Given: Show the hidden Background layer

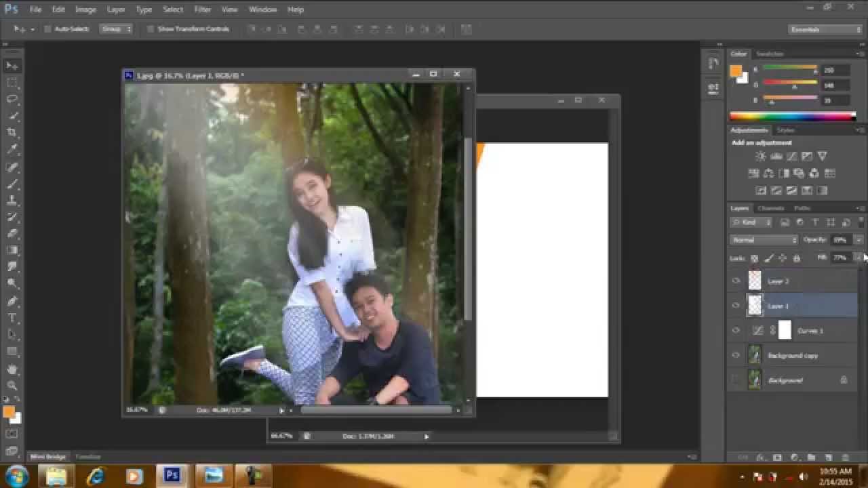Looking at the screenshot, I should click(x=736, y=380).
